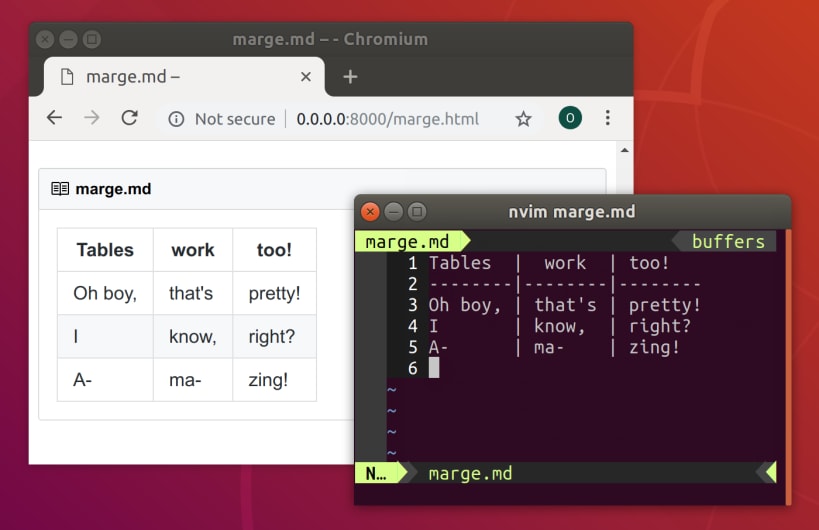Click the pretty! cell in rendered table
The height and width of the screenshot is (530, 819).
tap(274, 293)
